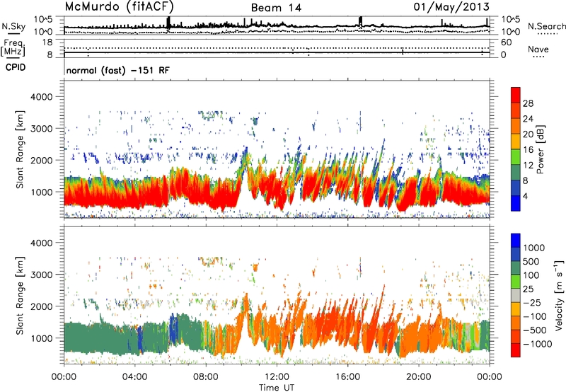Click the blue bottom of power colorbar

516,203
